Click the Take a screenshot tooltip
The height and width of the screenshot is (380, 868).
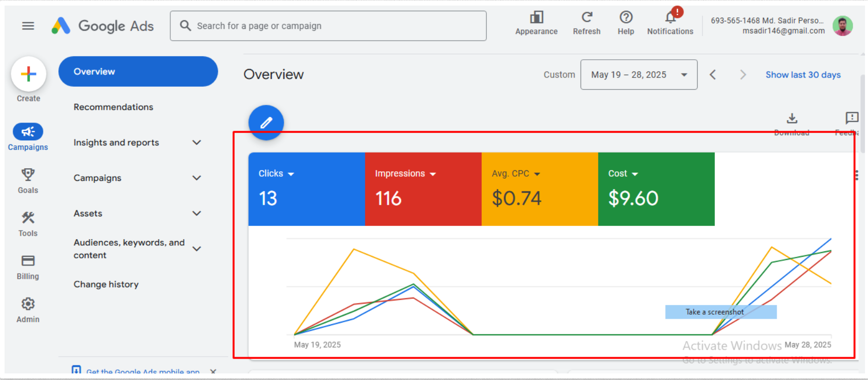(721, 312)
